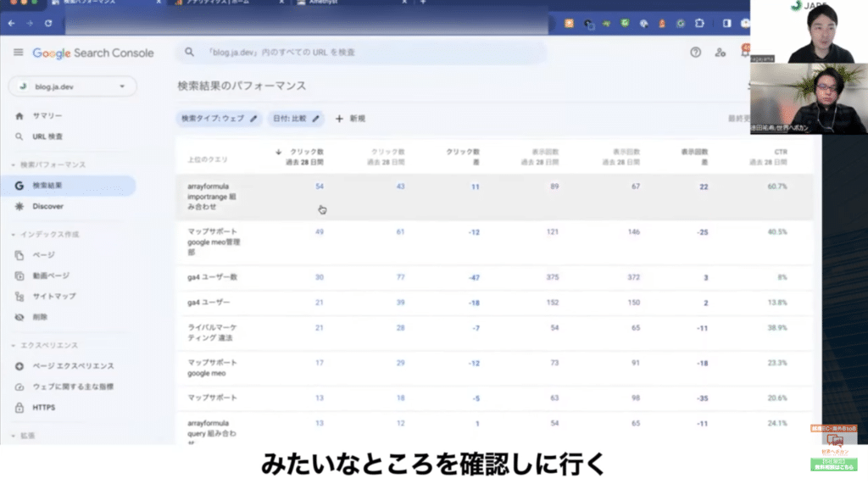Edit the 検索タイプ: ウェブ filter chip
This screenshot has width=868, height=484.
click(220, 119)
